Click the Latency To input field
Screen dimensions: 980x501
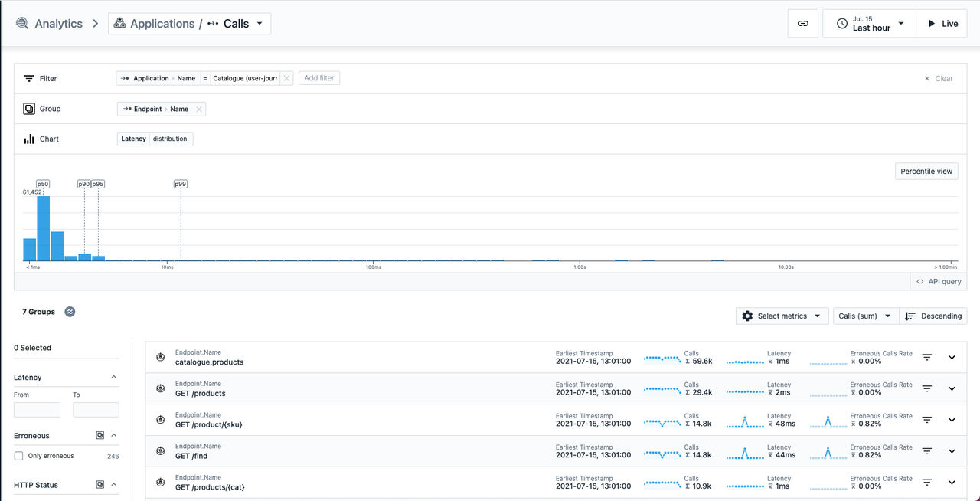point(96,410)
